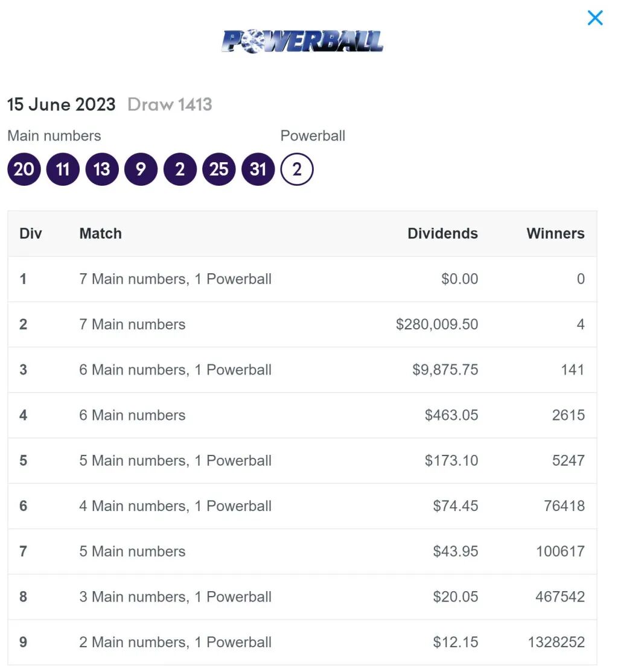This screenshot has width=618, height=672.
Task: Click main number ball 9
Action: point(141,169)
